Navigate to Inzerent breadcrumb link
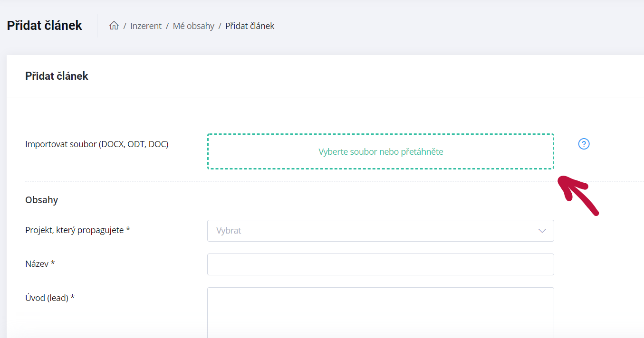The width and height of the screenshot is (644, 338). (146, 26)
